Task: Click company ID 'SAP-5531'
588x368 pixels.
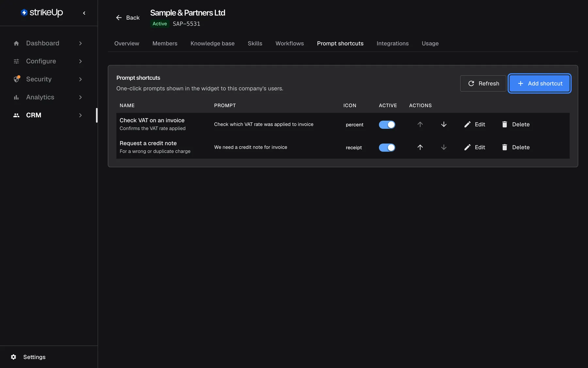Action: click(187, 24)
